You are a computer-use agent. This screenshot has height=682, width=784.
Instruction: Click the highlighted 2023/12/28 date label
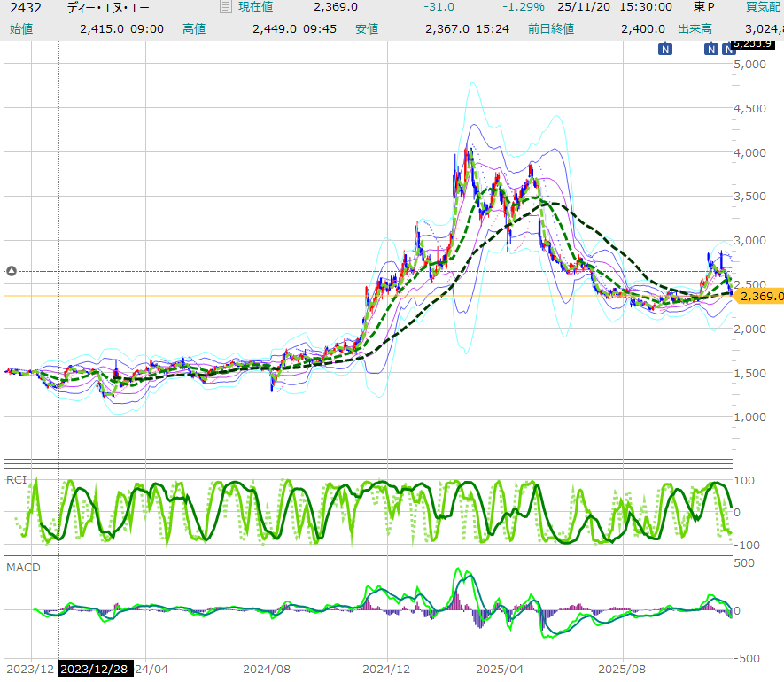tap(95, 670)
